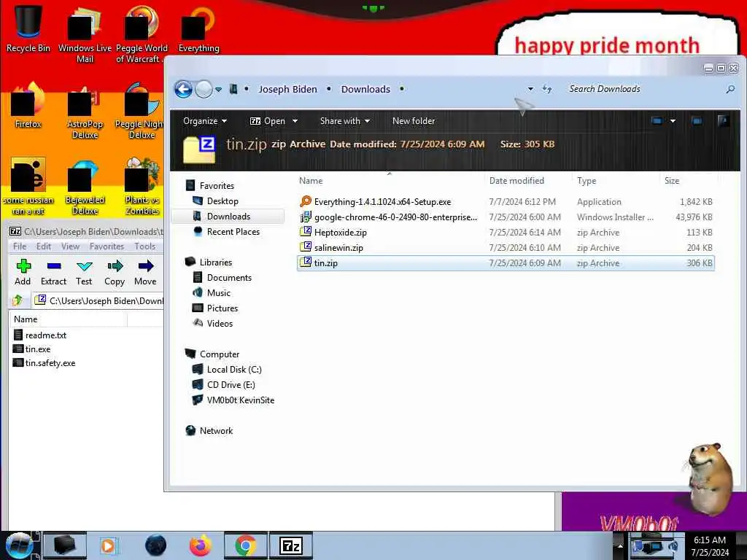747x560 pixels.
Task: Open the Share with menu
Action: point(345,121)
